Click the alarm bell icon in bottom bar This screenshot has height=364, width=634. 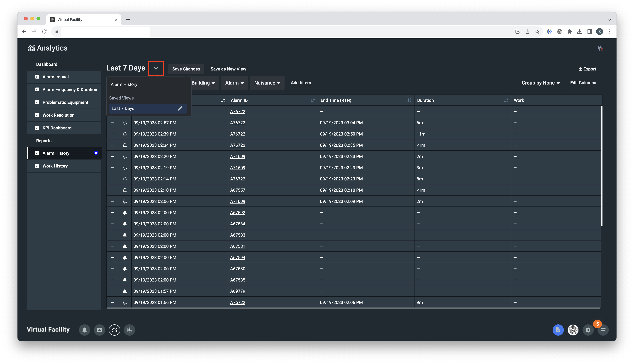[85, 330]
